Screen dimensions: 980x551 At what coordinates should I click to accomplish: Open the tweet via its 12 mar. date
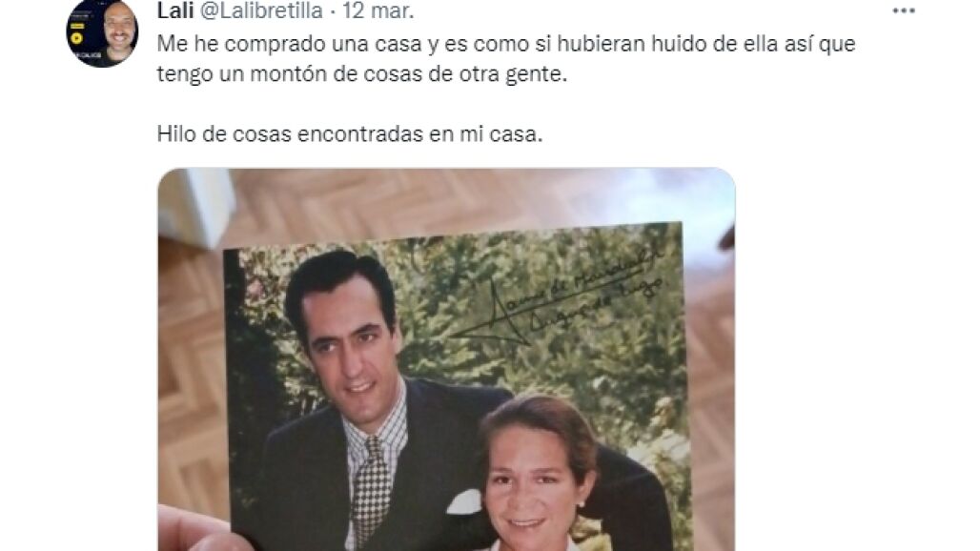pyautogui.click(x=378, y=10)
